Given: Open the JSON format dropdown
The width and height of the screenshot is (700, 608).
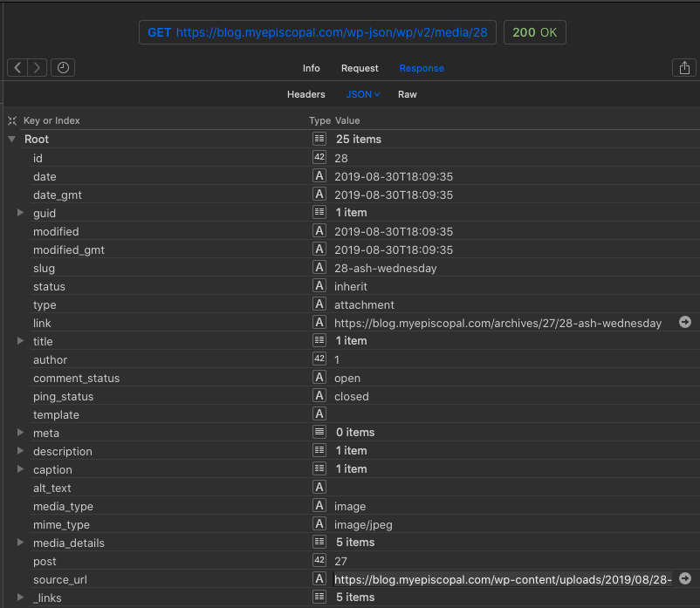Looking at the screenshot, I should pos(363,94).
